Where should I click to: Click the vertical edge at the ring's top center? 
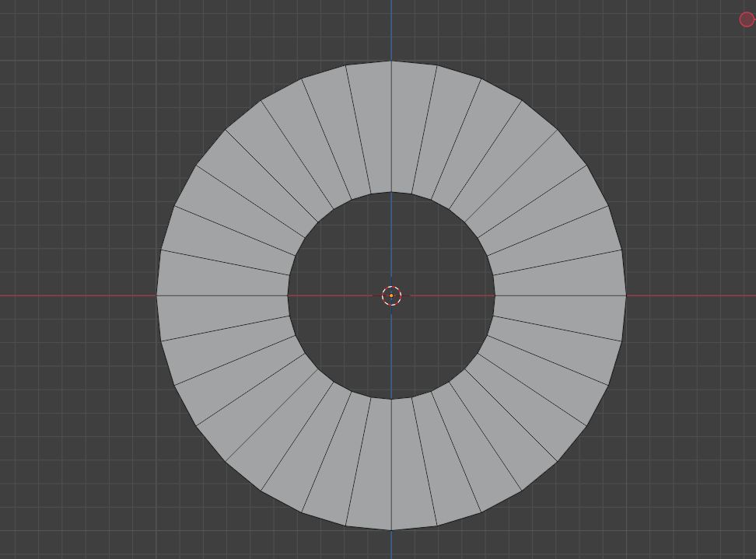pyautogui.click(x=391, y=126)
